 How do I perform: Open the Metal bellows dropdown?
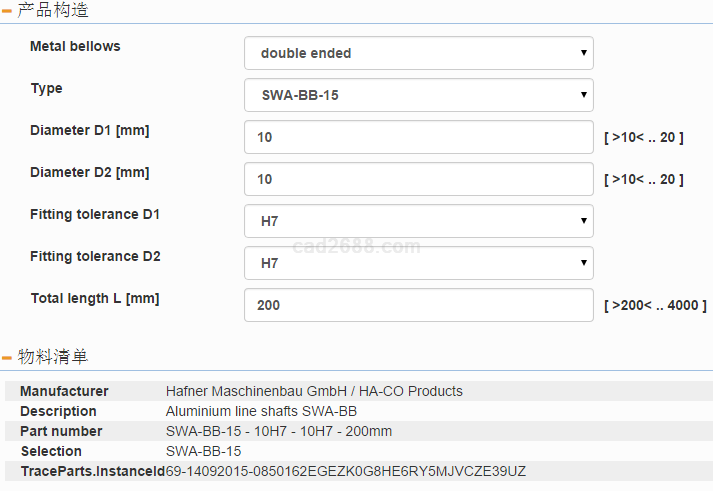(x=418, y=53)
